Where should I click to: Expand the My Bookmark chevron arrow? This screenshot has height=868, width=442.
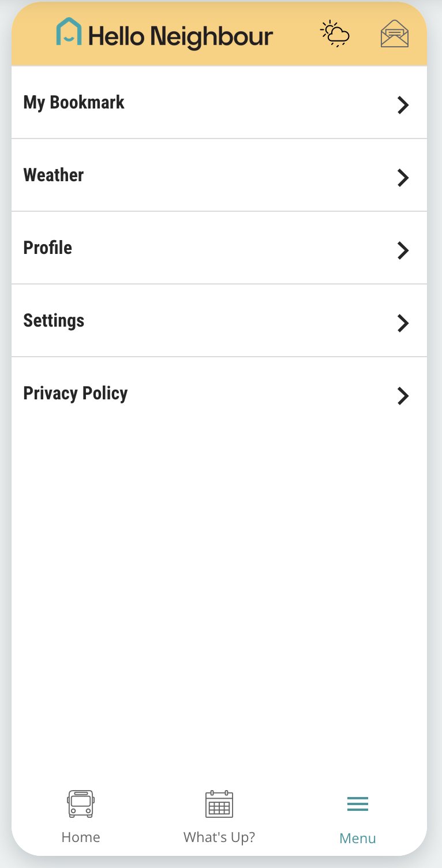[x=403, y=105]
